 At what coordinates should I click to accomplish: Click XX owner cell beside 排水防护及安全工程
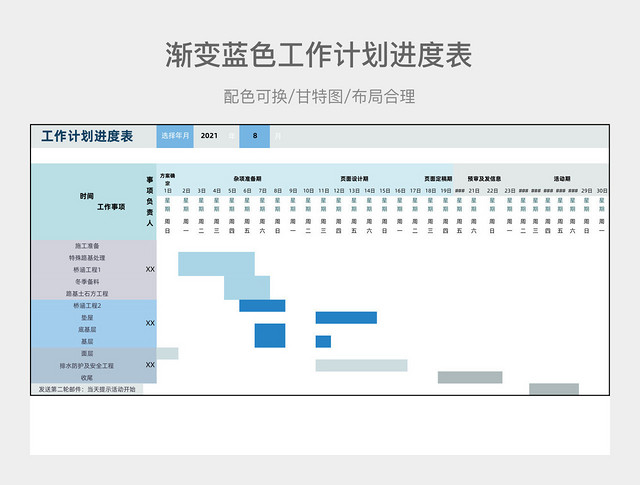point(150,365)
